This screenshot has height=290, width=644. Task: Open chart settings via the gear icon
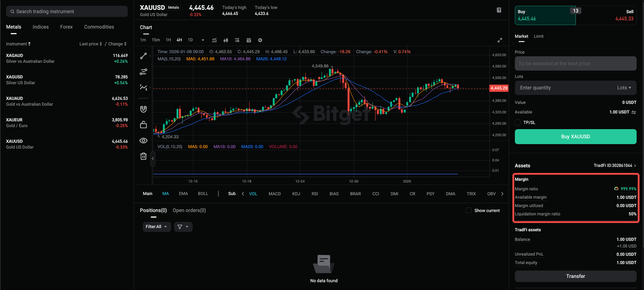(260, 40)
